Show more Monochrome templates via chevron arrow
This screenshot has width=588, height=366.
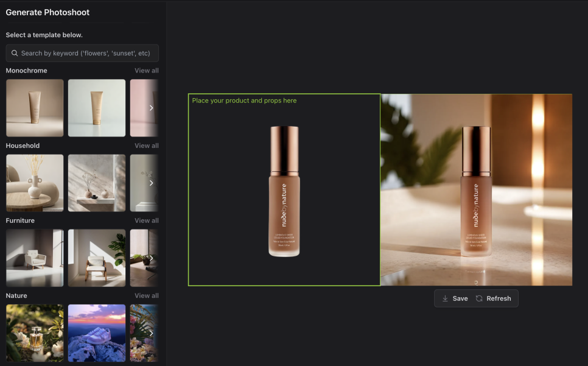pos(151,108)
